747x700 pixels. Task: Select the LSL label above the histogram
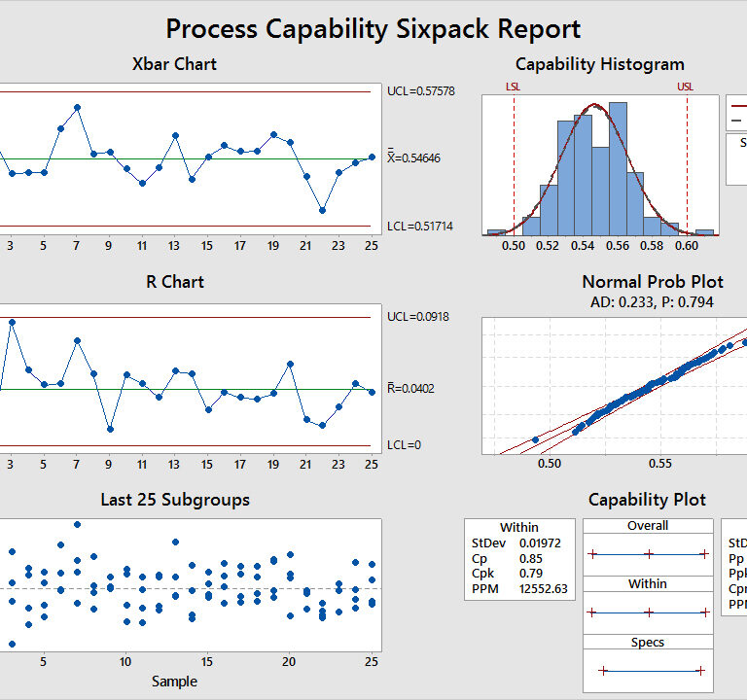click(513, 87)
